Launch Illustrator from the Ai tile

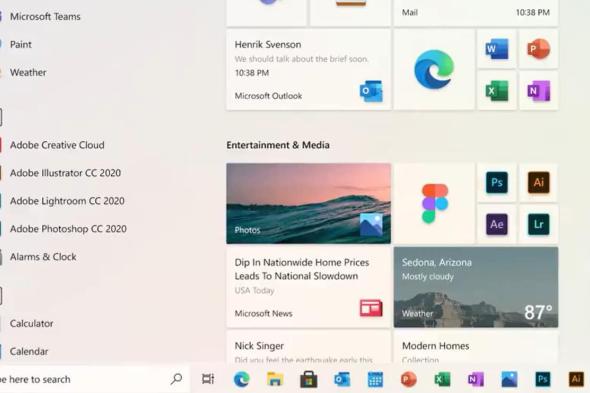(538, 183)
